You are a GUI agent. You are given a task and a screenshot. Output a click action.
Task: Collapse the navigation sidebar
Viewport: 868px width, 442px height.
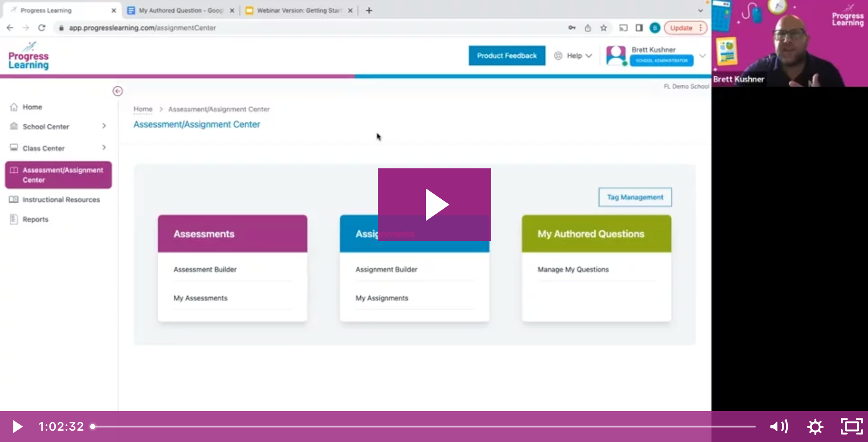coord(117,91)
